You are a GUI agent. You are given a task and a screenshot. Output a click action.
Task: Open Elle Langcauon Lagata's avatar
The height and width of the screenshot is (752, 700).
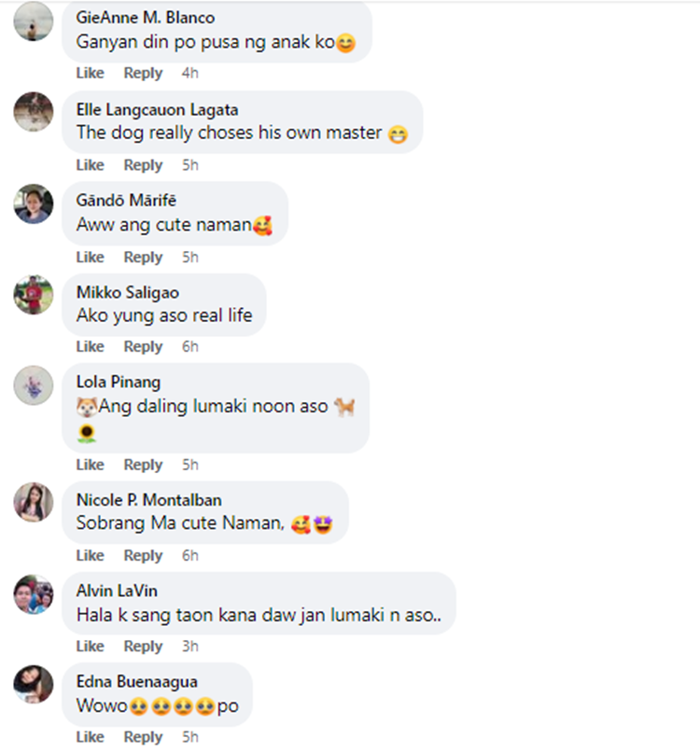click(x=33, y=112)
